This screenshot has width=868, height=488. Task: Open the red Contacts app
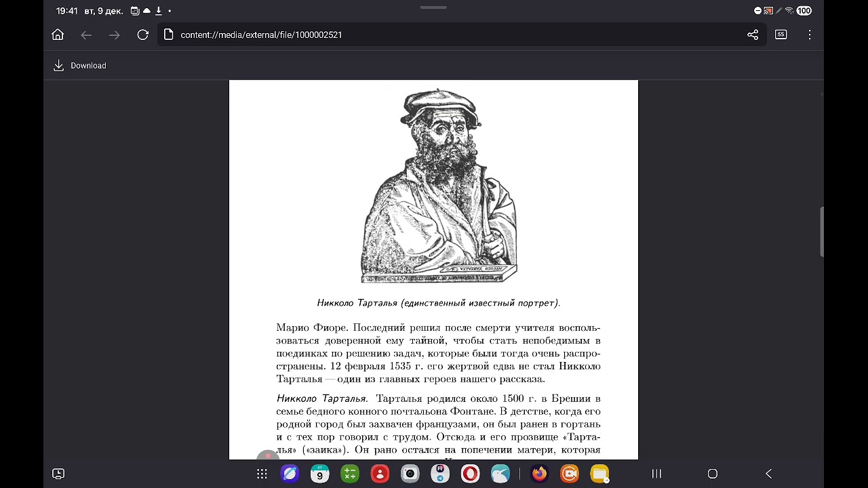coord(380,474)
